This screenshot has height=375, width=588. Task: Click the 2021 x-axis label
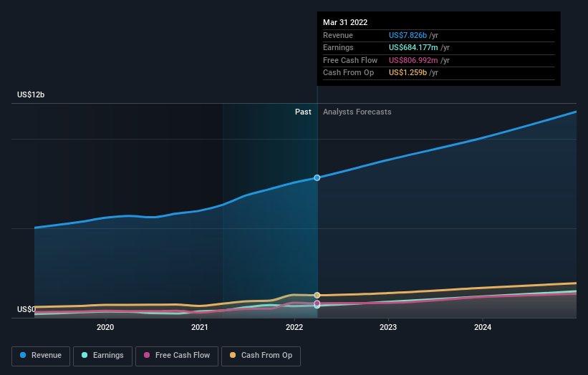(x=200, y=327)
